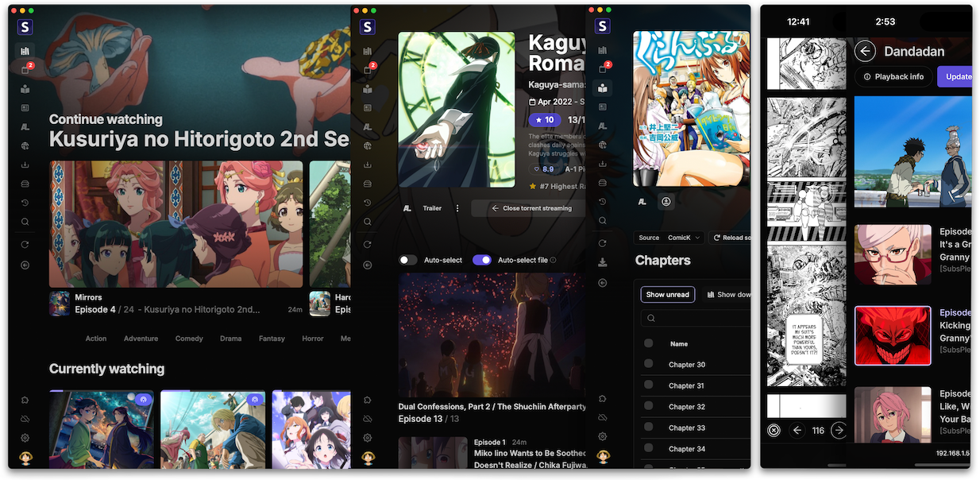The width and height of the screenshot is (980, 480).
Task: Select the Chapter 32 row checkbox
Action: point(649,406)
